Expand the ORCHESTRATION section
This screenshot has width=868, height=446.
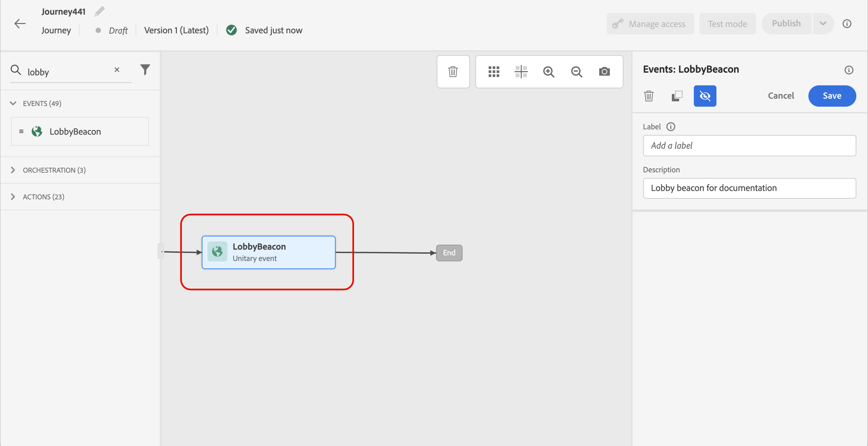[x=13, y=170]
